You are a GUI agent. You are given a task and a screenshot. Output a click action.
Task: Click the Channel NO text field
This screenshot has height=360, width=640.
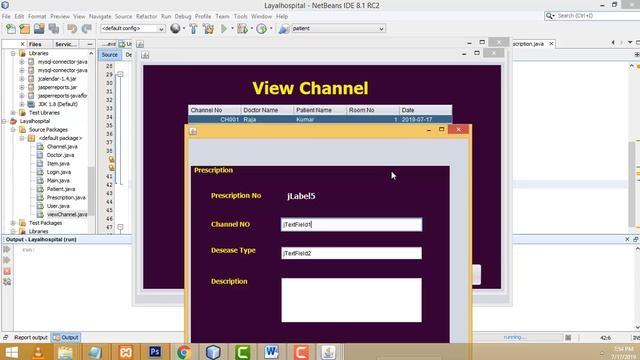[351, 224]
